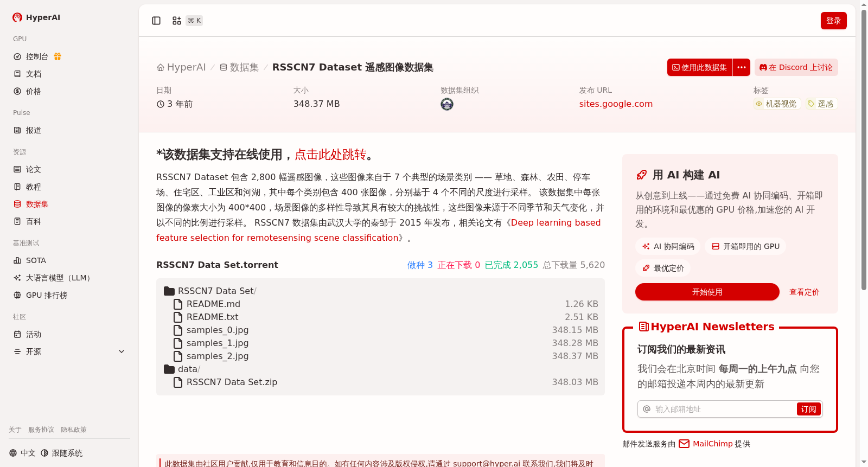Click the data folder icon

pyautogui.click(x=169, y=369)
